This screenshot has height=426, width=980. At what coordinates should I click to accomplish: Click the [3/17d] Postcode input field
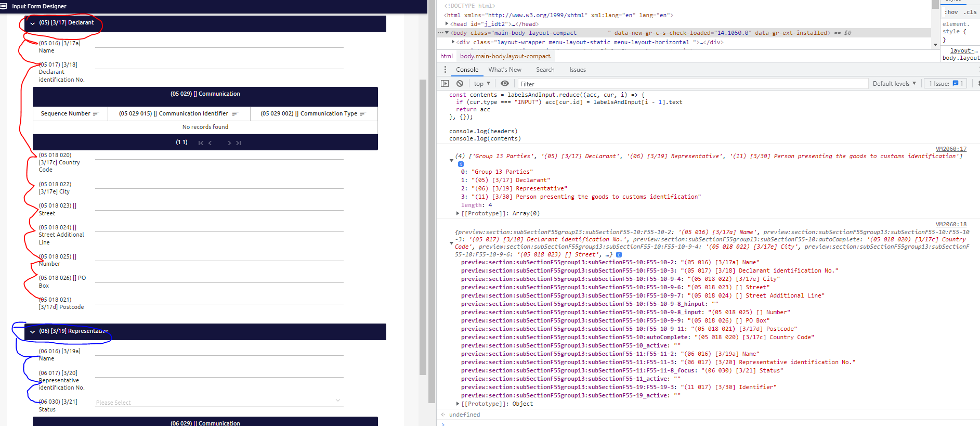pyautogui.click(x=219, y=300)
